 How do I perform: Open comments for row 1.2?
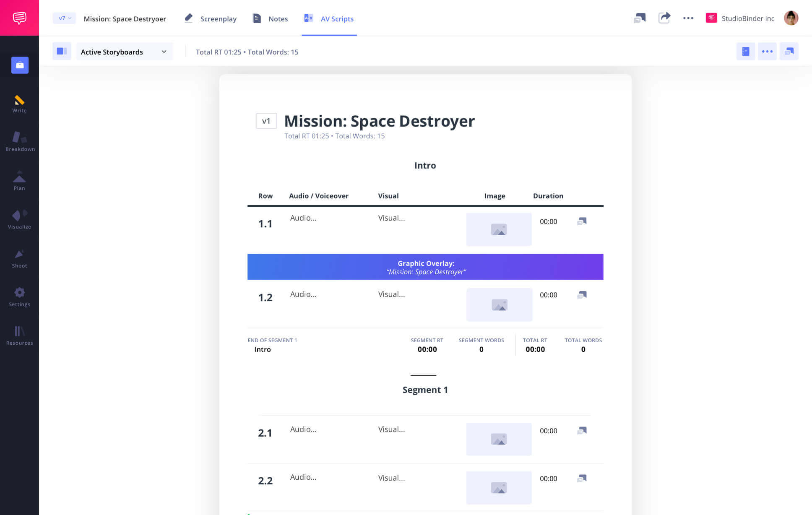pyautogui.click(x=582, y=295)
